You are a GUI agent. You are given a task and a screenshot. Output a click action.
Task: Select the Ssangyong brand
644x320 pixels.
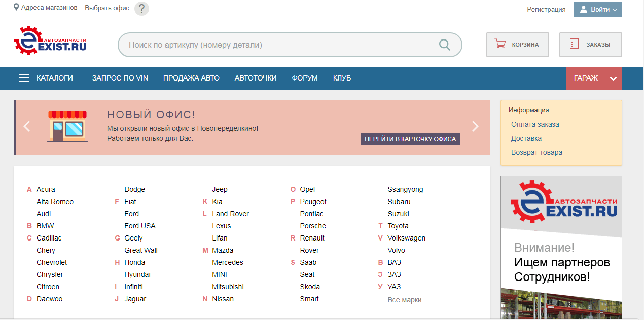[x=405, y=189]
